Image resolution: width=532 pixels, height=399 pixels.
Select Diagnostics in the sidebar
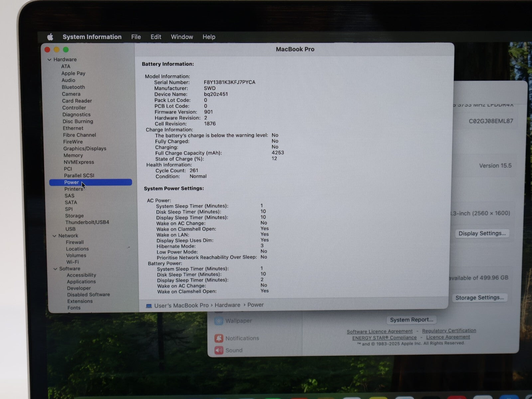click(x=76, y=115)
